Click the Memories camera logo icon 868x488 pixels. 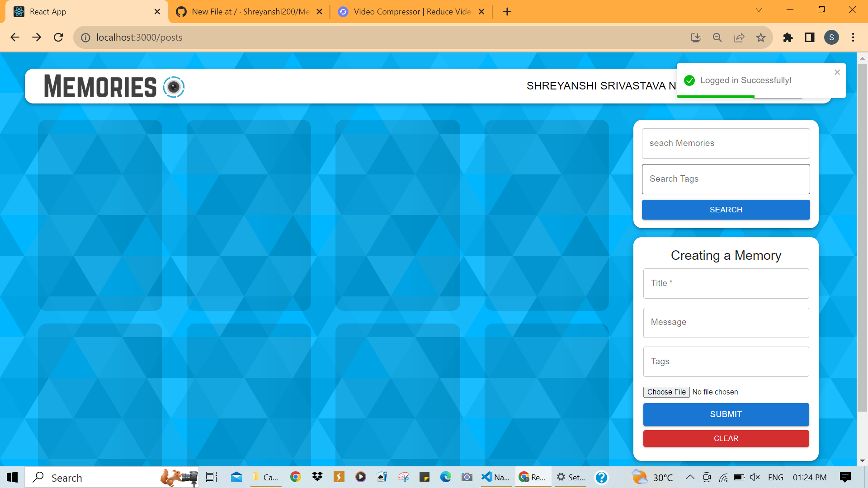click(x=174, y=87)
